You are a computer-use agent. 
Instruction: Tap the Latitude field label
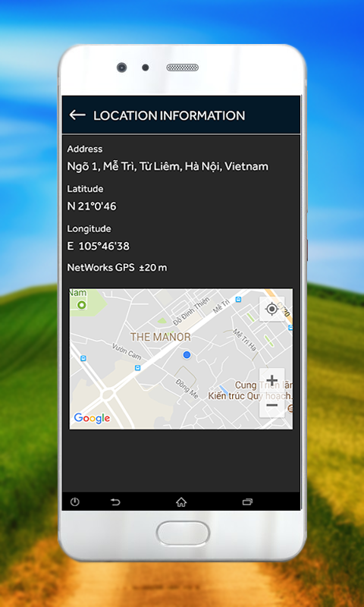point(85,189)
